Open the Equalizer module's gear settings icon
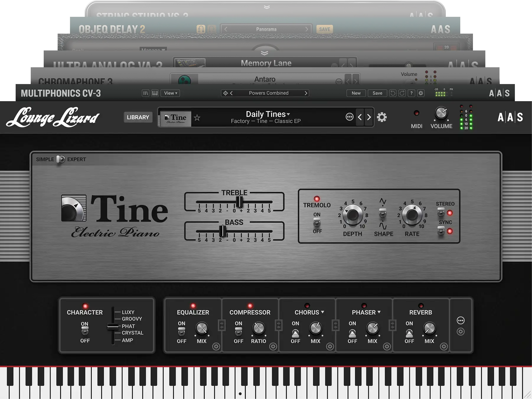 click(216, 347)
